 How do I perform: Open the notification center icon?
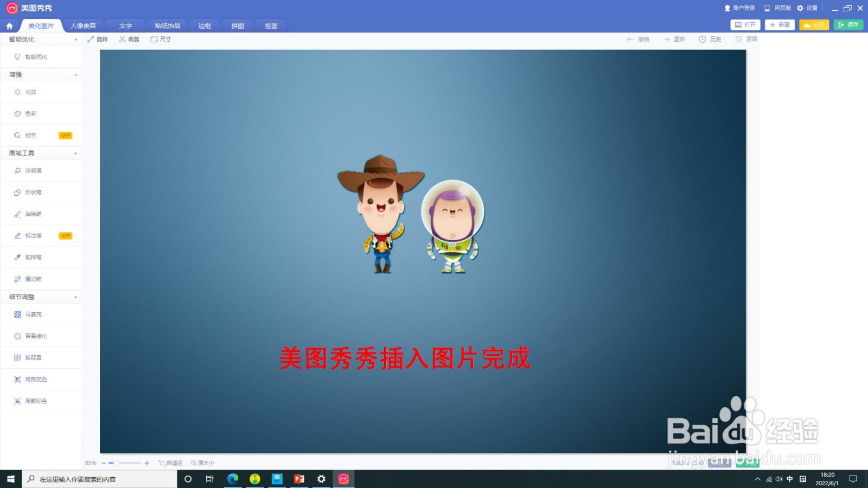click(853, 479)
